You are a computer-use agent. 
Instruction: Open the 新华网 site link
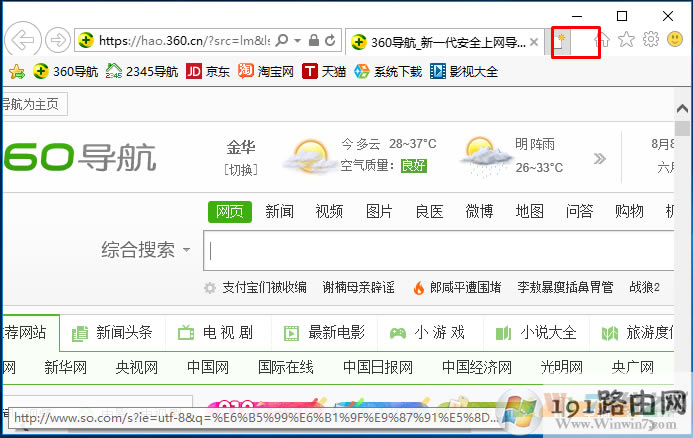point(65,367)
